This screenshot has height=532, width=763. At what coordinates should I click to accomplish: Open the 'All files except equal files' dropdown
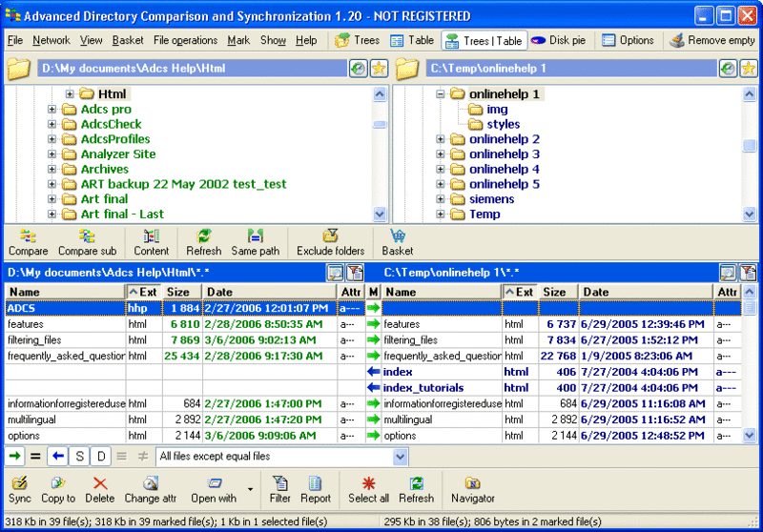400,457
